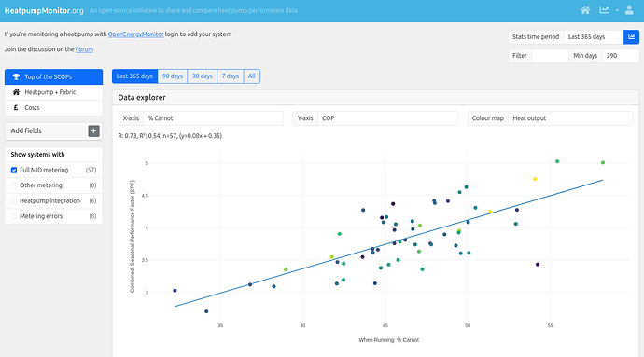Uncheck the Full MID metering checkbox
644x357 pixels.
pos(14,170)
